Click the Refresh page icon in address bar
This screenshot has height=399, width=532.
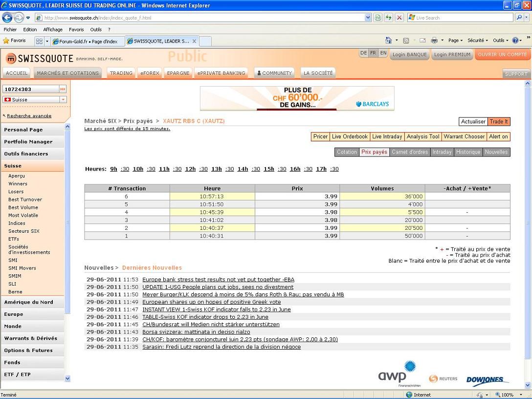coord(388,18)
